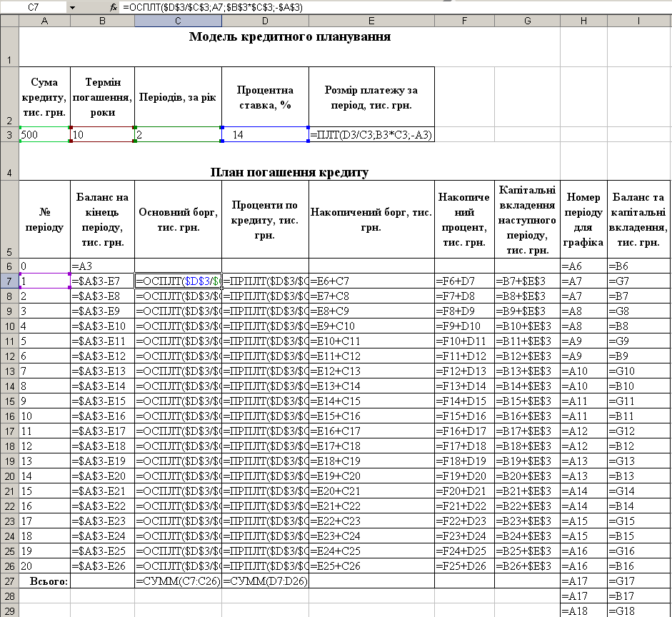Image resolution: width=672 pixels, height=617 pixels.
Task: Click header 'Основний борг, тис. грн.'
Action: point(179,219)
